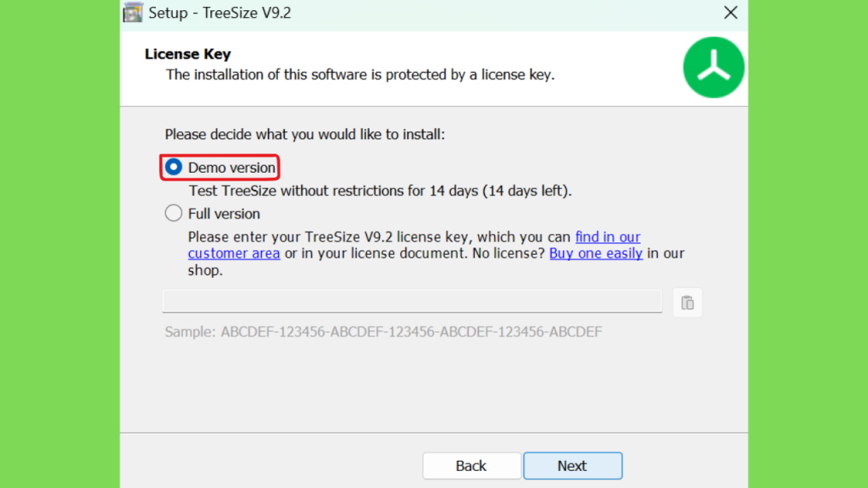Click the sample license key hint text
Screen dimensions: 868x488
(383, 331)
